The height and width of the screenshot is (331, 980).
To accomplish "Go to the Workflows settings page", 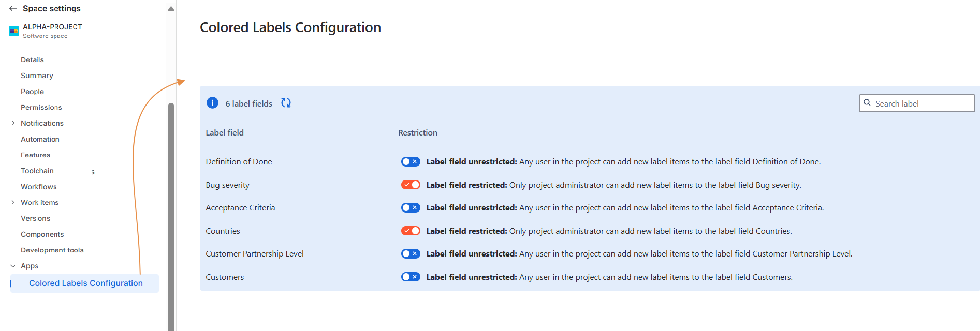I will [38, 186].
